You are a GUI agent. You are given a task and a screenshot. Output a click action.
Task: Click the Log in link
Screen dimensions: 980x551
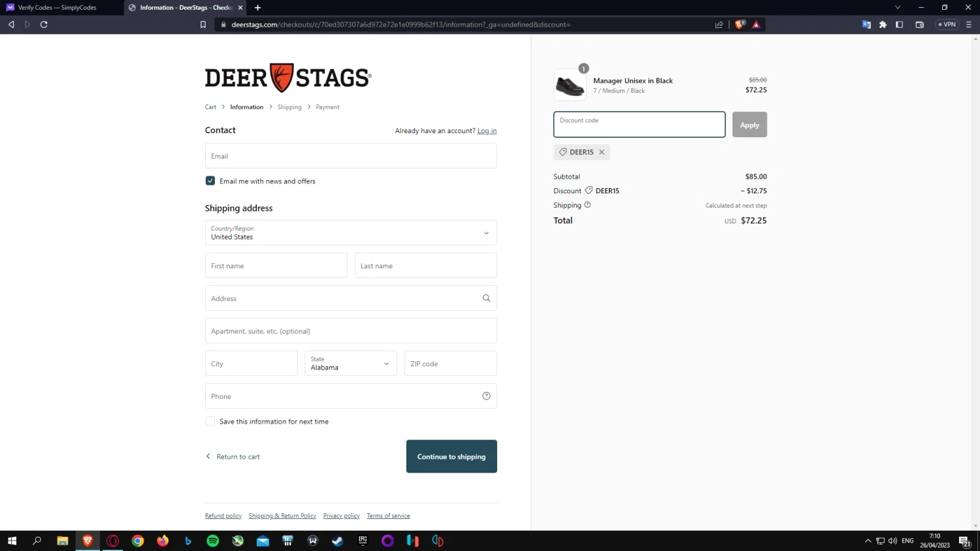click(487, 131)
